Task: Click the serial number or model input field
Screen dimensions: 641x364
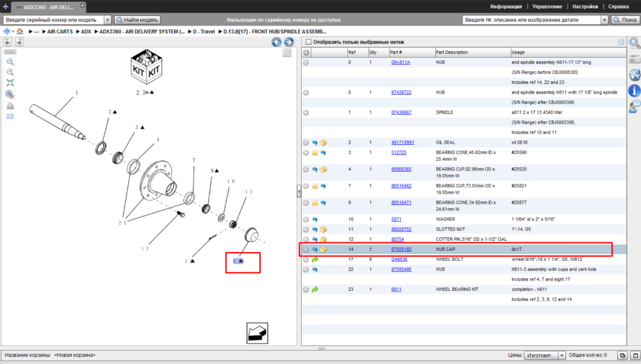Action: [x=54, y=20]
